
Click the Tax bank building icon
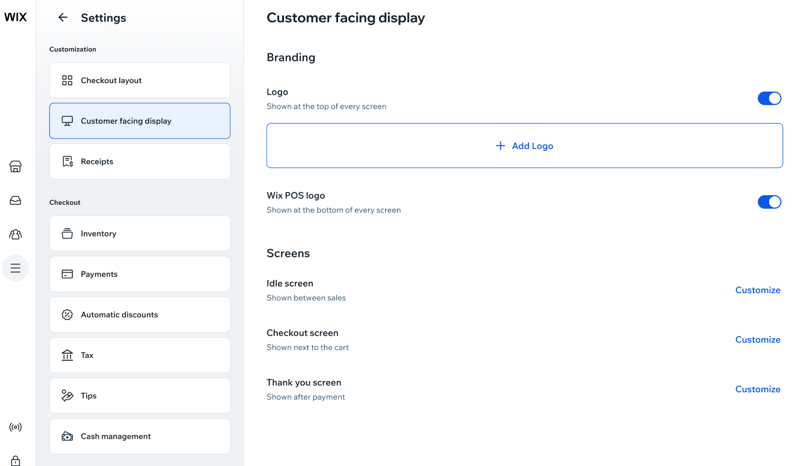[x=67, y=355]
